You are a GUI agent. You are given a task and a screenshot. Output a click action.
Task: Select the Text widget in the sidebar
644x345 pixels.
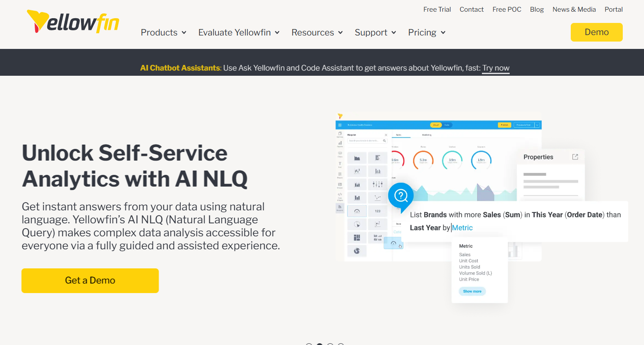click(x=339, y=162)
